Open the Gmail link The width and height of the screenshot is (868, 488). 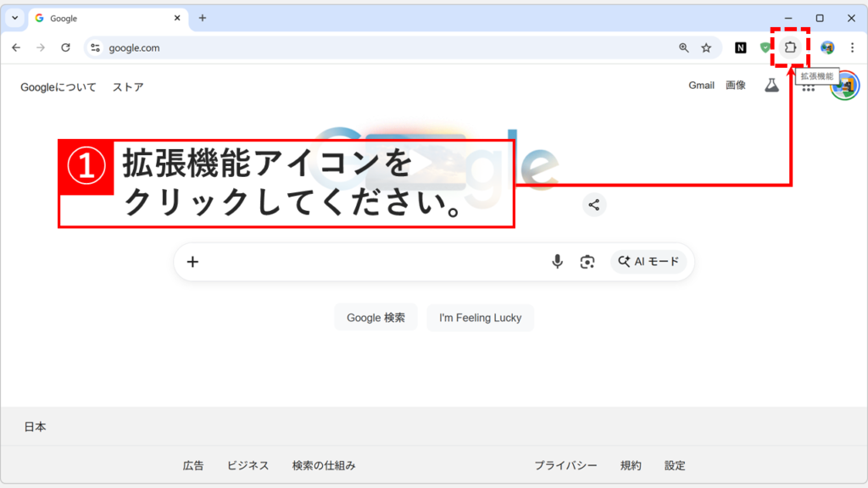coord(701,85)
